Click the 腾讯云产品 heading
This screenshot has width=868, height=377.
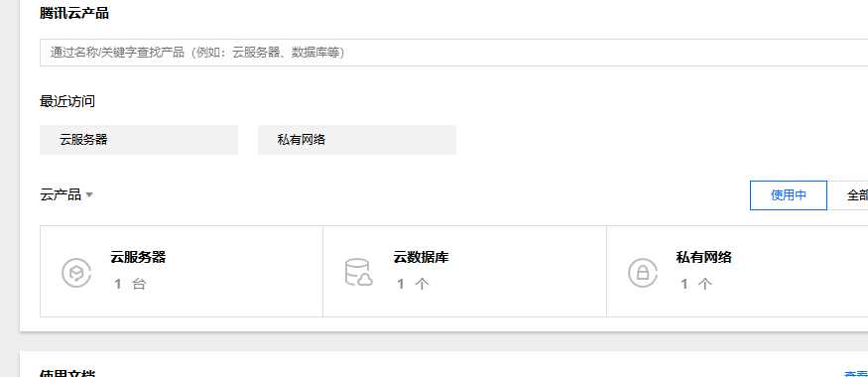[x=74, y=13]
